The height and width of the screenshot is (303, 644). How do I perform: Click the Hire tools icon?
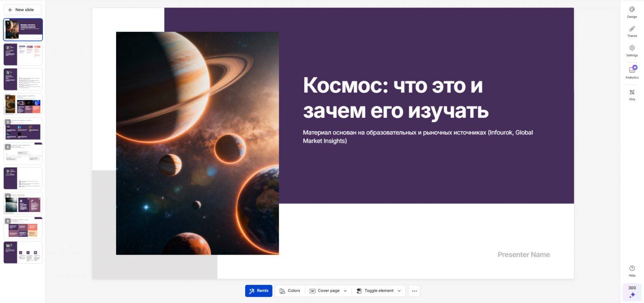click(x=632, y=92)
